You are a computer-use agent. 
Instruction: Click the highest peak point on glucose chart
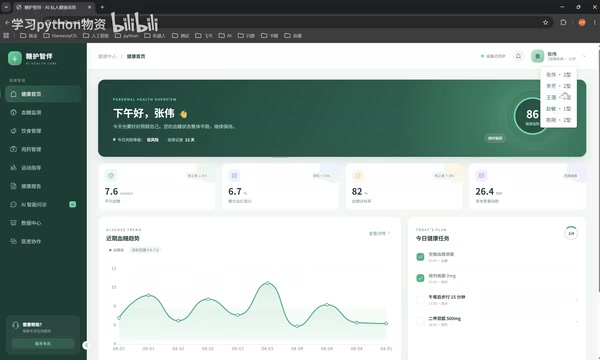click(x=267, y=283)
